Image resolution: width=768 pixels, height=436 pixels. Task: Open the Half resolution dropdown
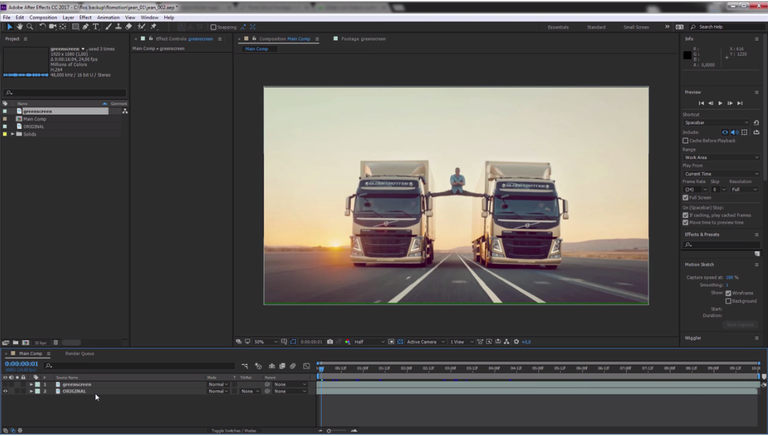369,342
